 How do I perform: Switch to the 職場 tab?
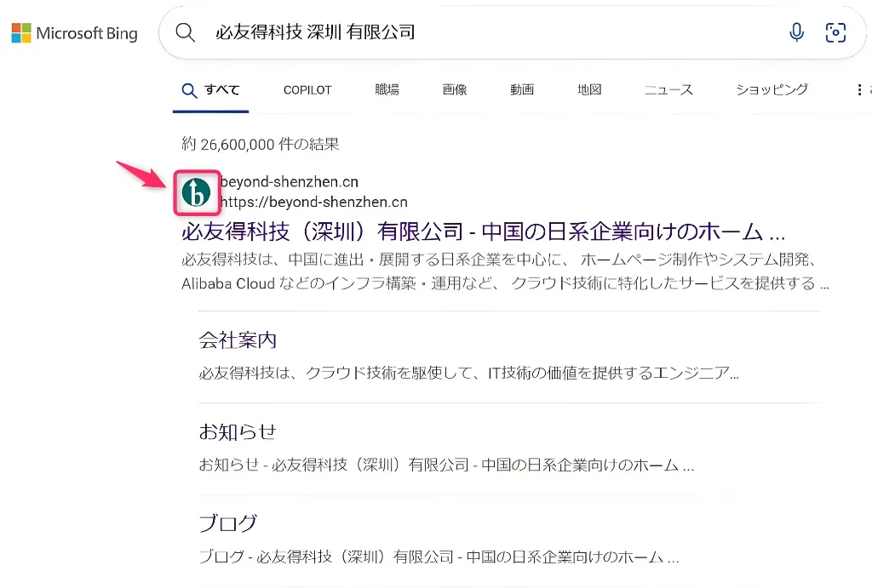coord(387,89)
